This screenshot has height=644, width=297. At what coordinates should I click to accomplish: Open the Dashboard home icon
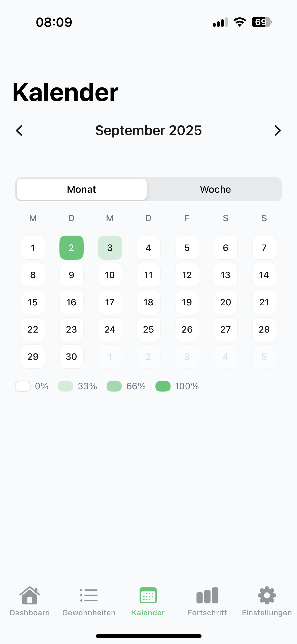[30, 596]
